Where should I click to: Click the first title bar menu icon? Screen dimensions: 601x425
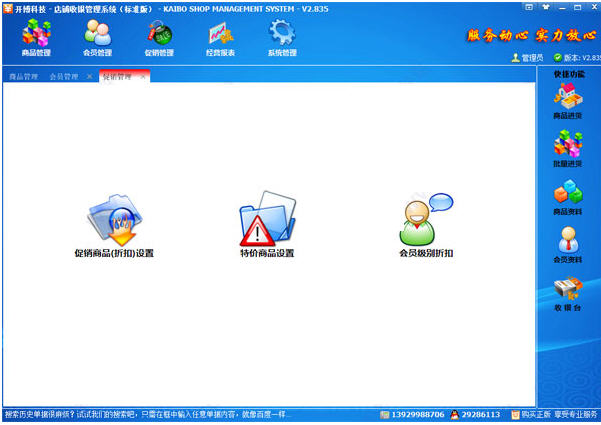(529, 7)
